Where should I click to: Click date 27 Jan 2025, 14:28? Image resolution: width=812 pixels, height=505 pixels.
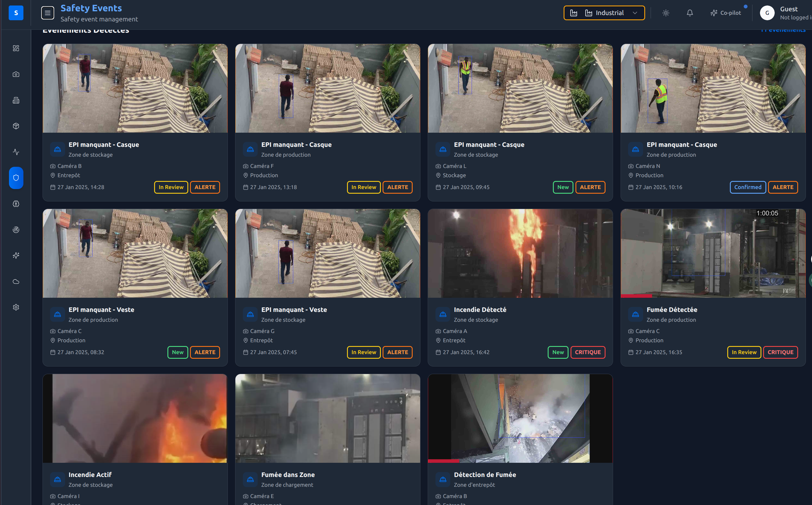pos(81,187)
